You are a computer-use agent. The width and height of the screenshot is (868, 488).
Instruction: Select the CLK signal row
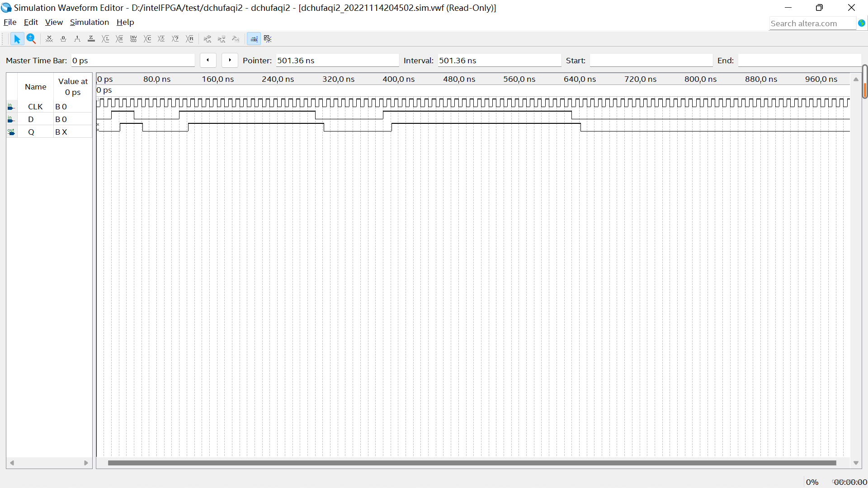(x=49, y=107)
